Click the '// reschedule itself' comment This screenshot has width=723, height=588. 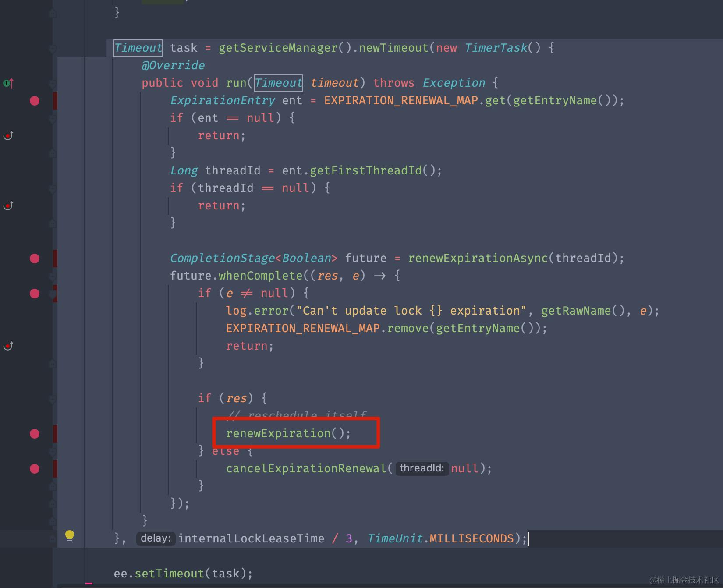297,414
